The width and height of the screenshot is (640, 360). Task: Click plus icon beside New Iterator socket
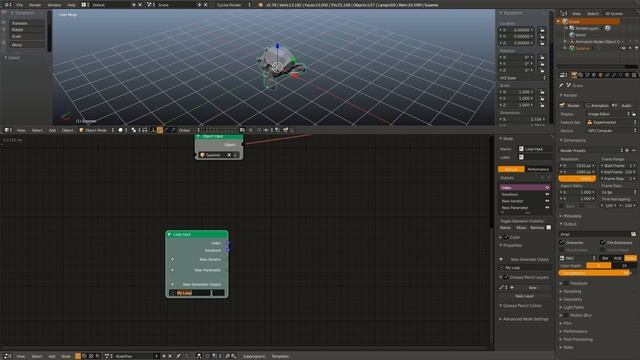[172, 260]
